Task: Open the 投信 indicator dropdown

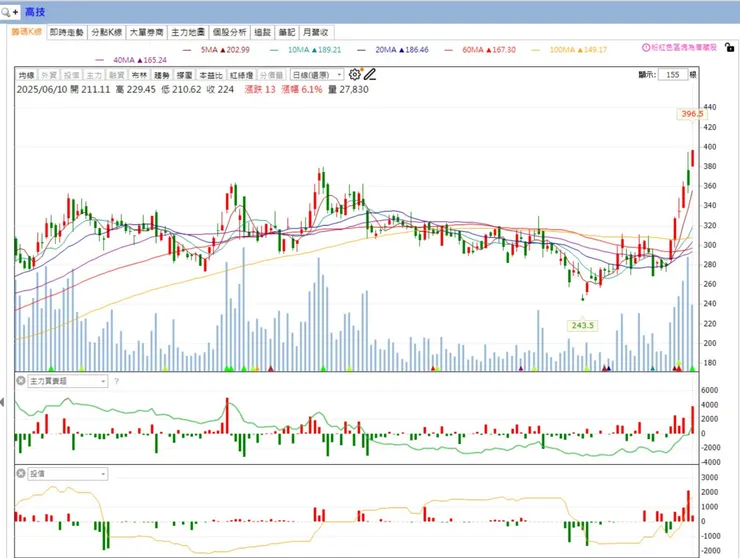Action: click(x=67, y=473)
